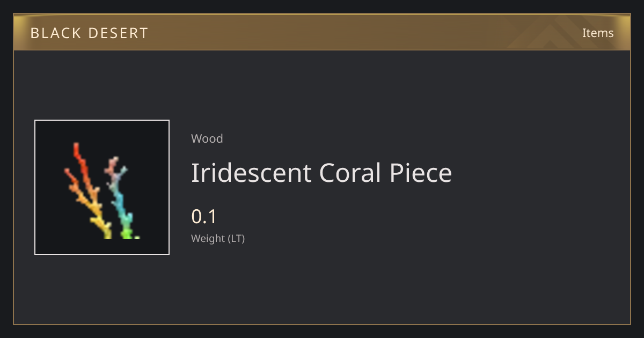The height and width of the screenshot is (338, 644).
Task: Click the (LT) unit text
Action: pyautogui.click(x=237, y=239)
